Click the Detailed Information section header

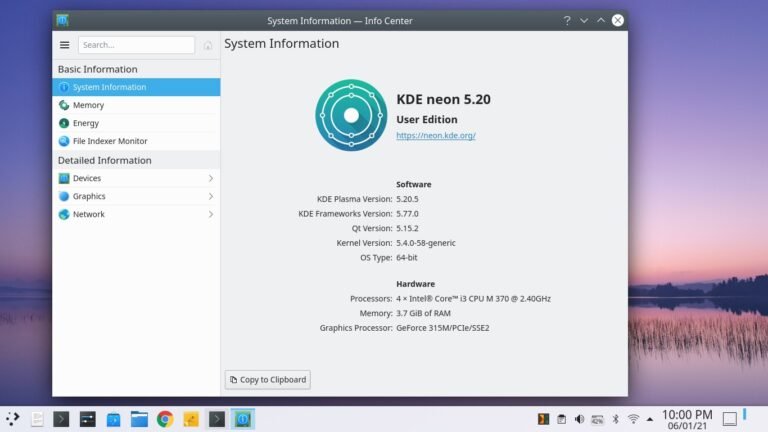click(x=104, y=160)
